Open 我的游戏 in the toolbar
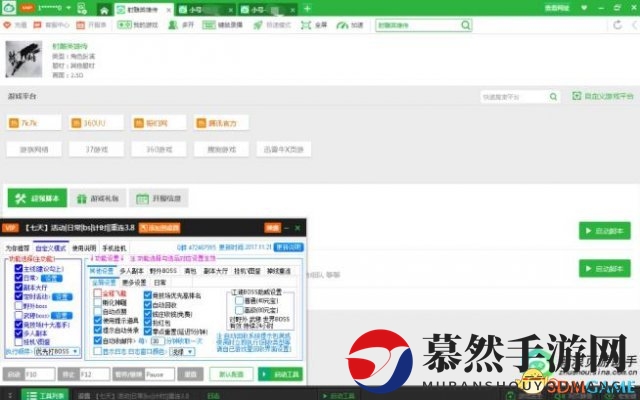This screenshot has width=640, height=400. 138,25
